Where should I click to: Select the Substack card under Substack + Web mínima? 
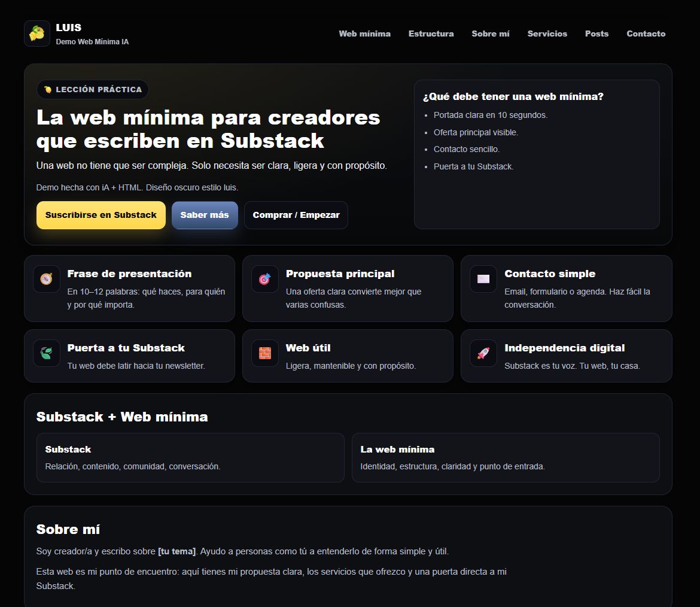(190, 457)
